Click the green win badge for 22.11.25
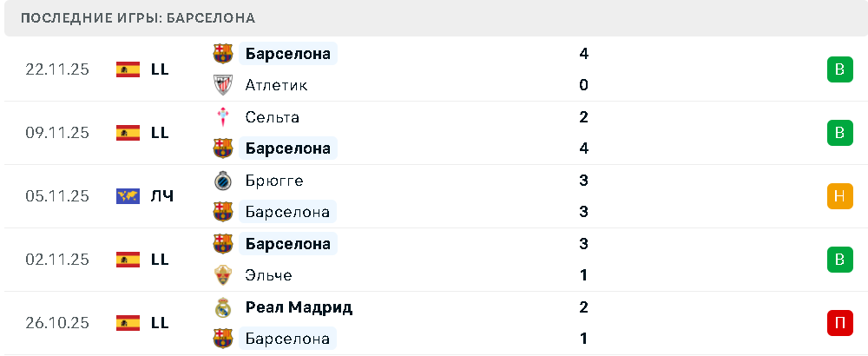This screenshot has width=868, height=356. point(838,69)
